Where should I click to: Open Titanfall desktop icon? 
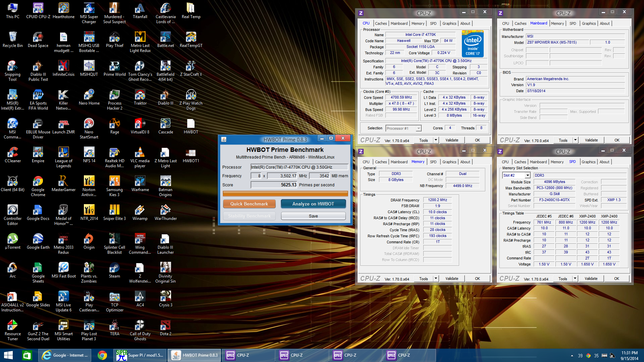[140, 11]
